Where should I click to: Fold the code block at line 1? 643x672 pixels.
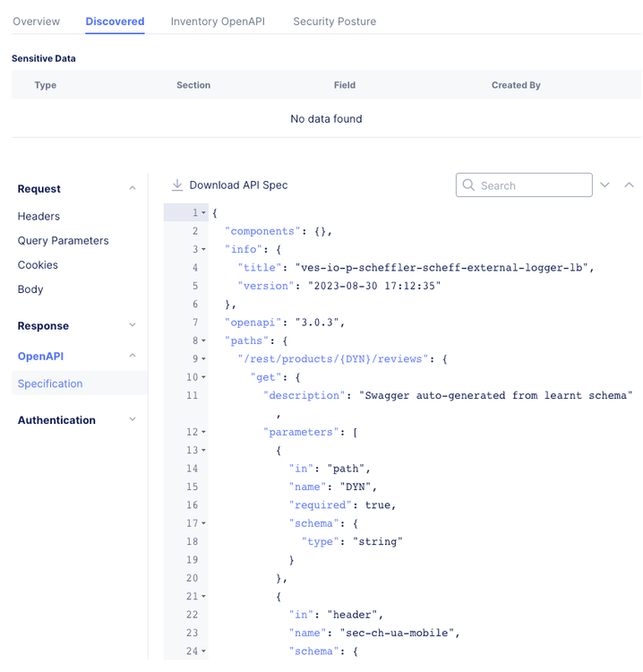tap(204, 213)
